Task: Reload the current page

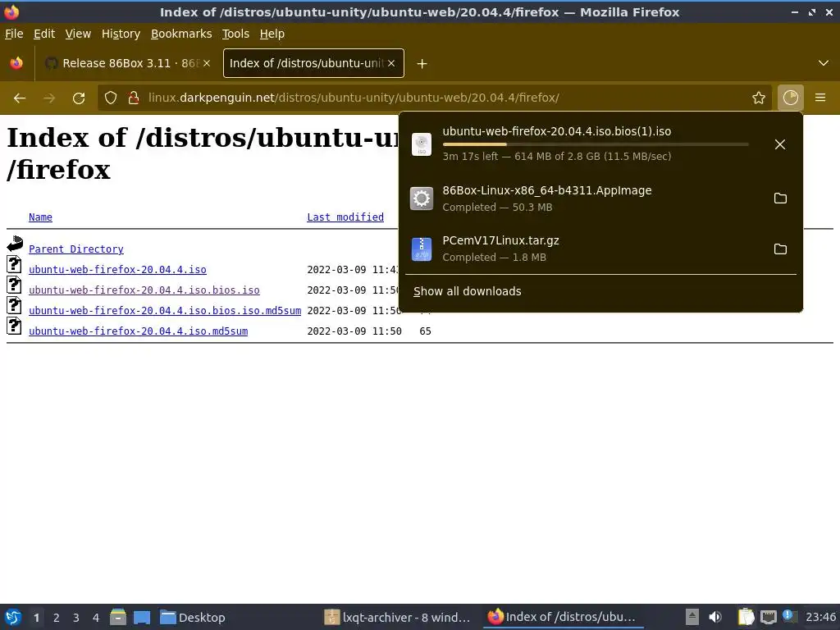Action: (x=79, y=98)
